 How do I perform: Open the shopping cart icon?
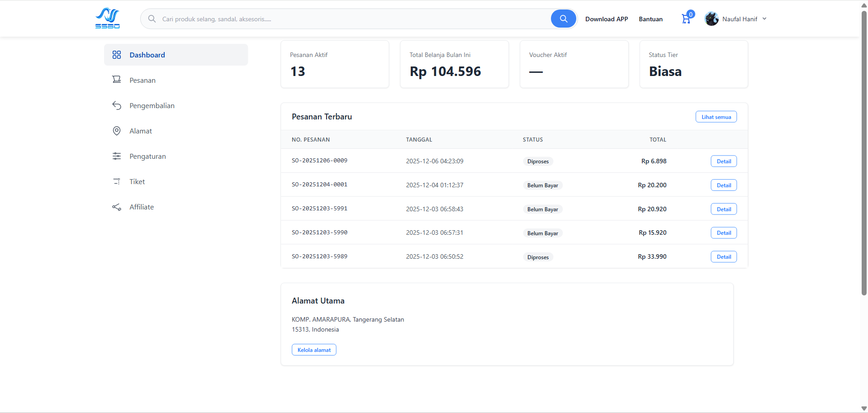(686, 19)
